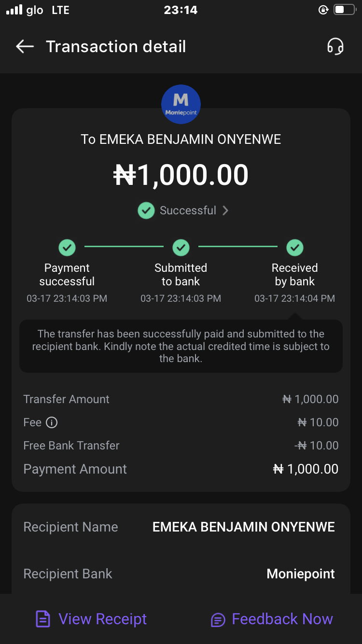Click green Successful status check icon
This screenshot has width=362, height=644.
(146, 210)
